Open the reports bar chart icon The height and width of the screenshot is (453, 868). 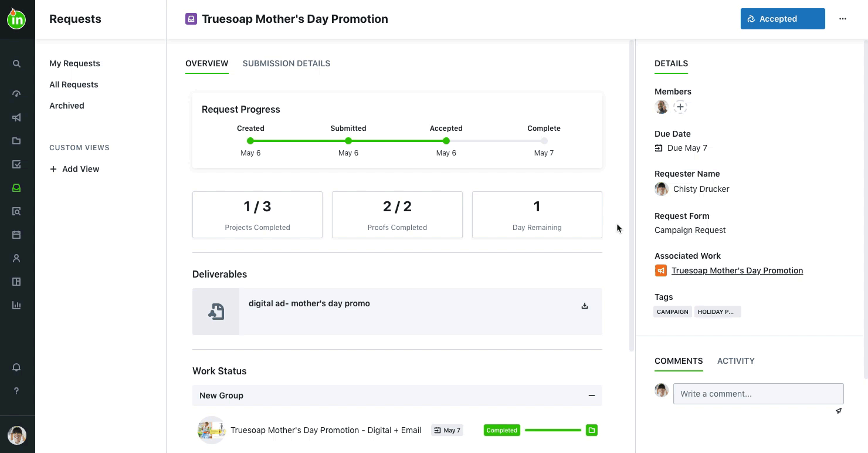[x=16, y=305]
